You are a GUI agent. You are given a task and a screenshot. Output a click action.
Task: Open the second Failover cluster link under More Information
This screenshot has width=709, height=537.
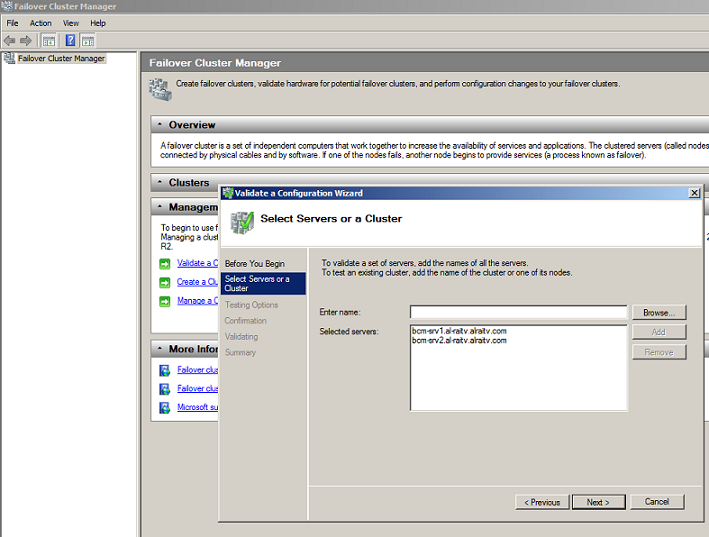click(198, 388)
